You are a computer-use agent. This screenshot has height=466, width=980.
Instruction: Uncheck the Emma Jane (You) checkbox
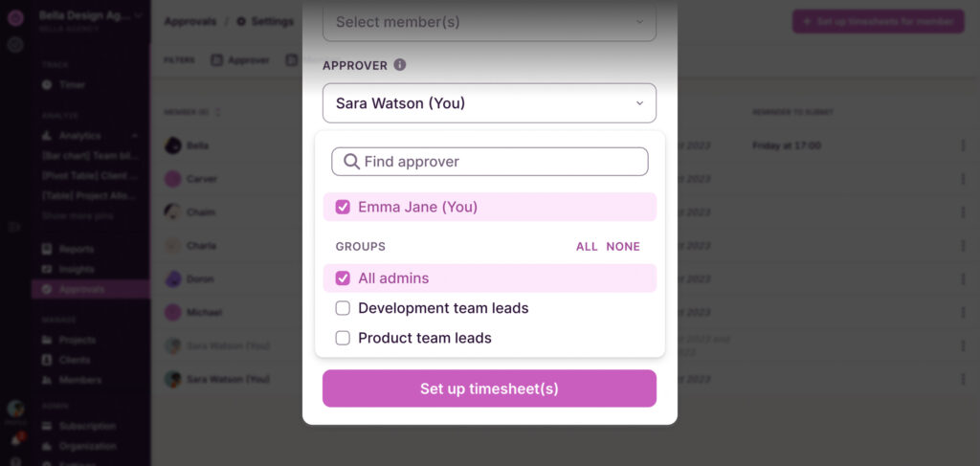[x=343, y=207]
